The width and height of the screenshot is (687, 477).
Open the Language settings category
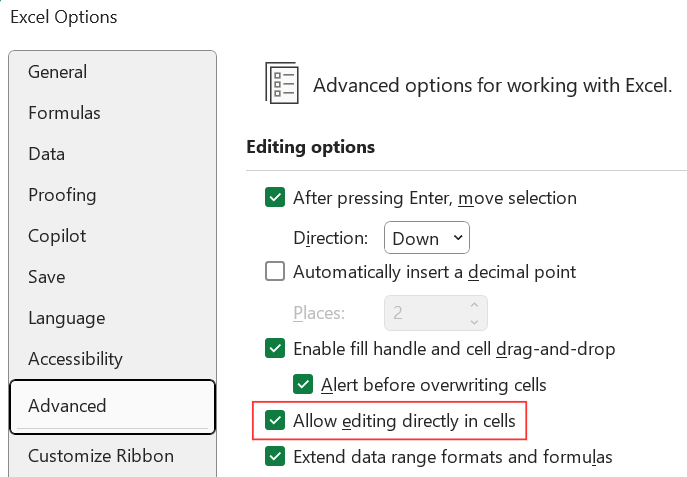pyautogui.click(x=66, y=318)
